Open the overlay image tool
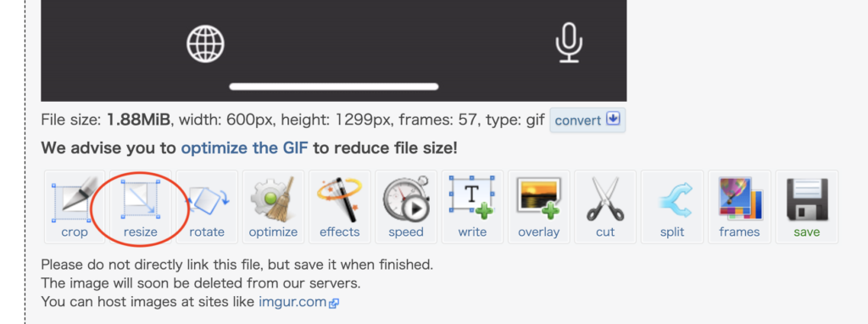Viewport: 868px width, 324px height. (538, 207)
